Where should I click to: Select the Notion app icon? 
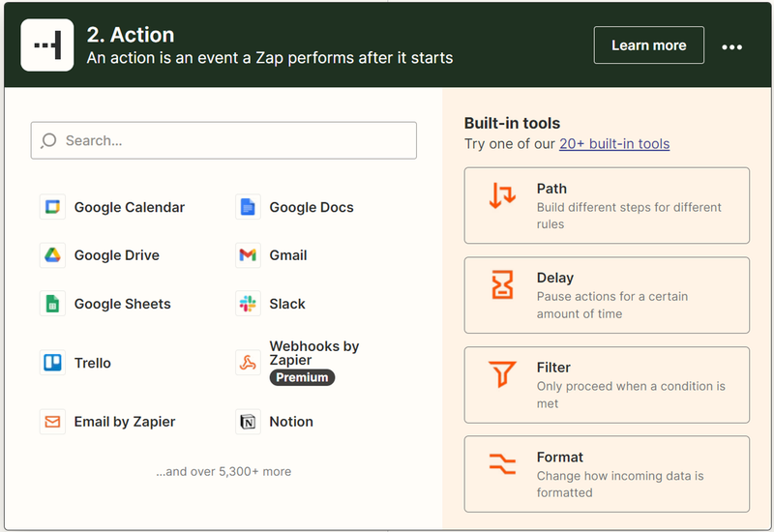coord(248,422)
